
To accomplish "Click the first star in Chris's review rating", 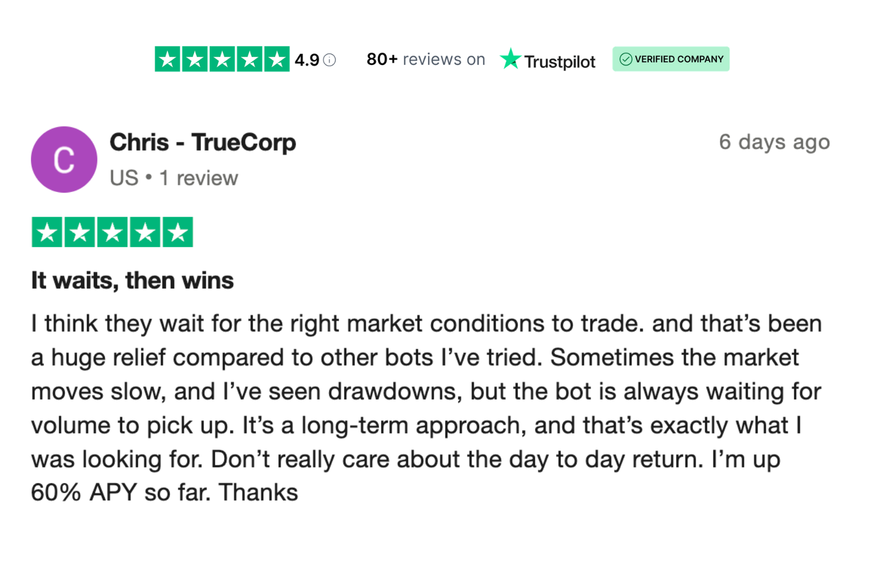I will [47, 232].
